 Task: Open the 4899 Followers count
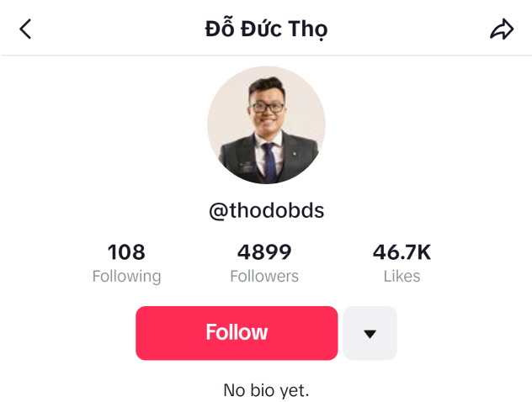264,252
